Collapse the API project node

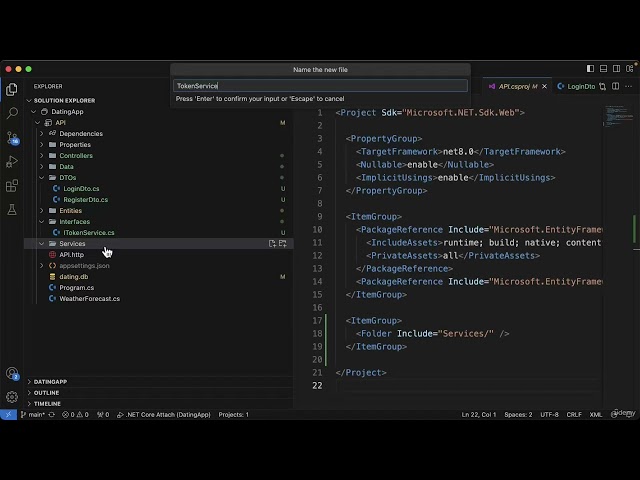[x=38, y=122]
